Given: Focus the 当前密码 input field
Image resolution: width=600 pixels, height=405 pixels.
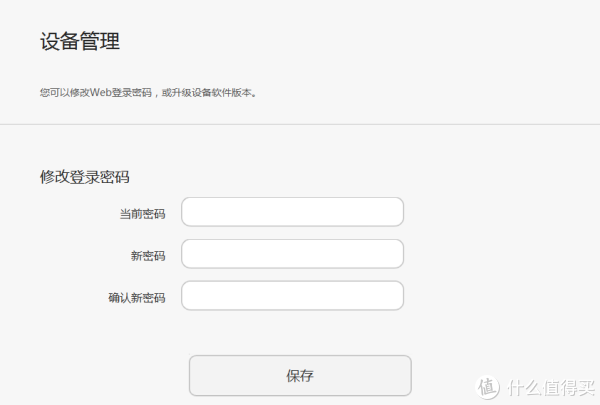Looking at the screenshot, I should click(292, 212).
